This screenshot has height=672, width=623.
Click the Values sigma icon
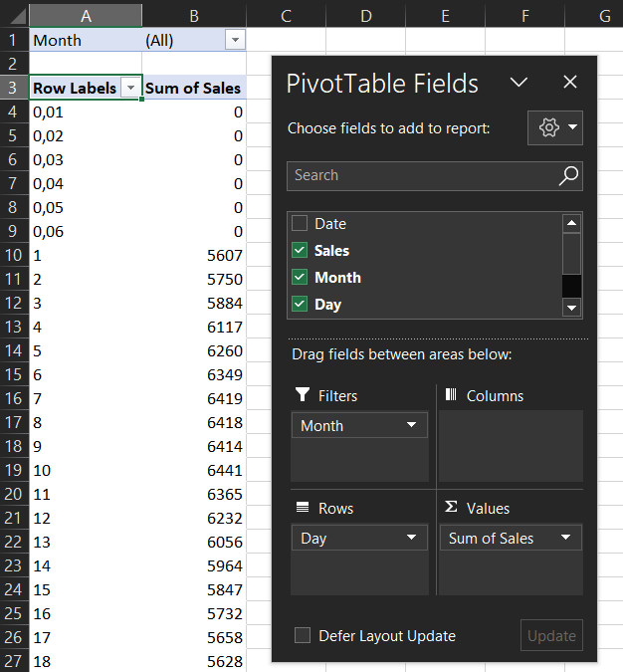pyautogui.click(x=451, y=508)
